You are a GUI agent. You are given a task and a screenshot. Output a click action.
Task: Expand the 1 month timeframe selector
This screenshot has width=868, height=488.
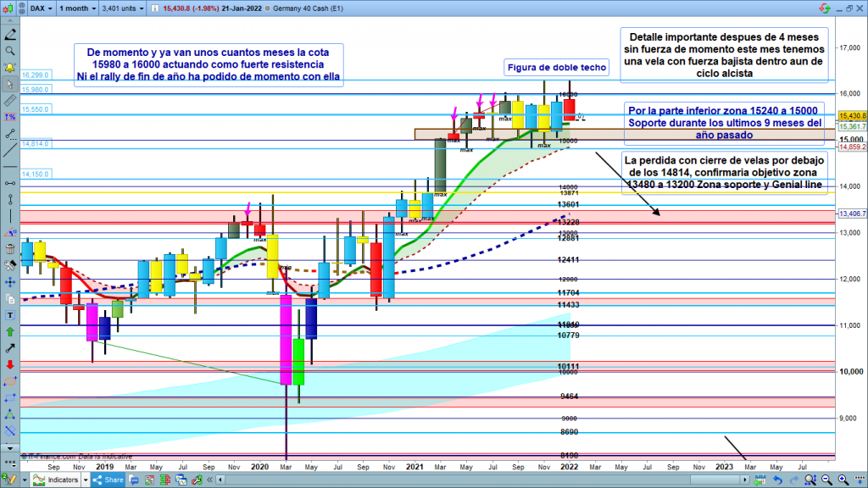[79, 7]
